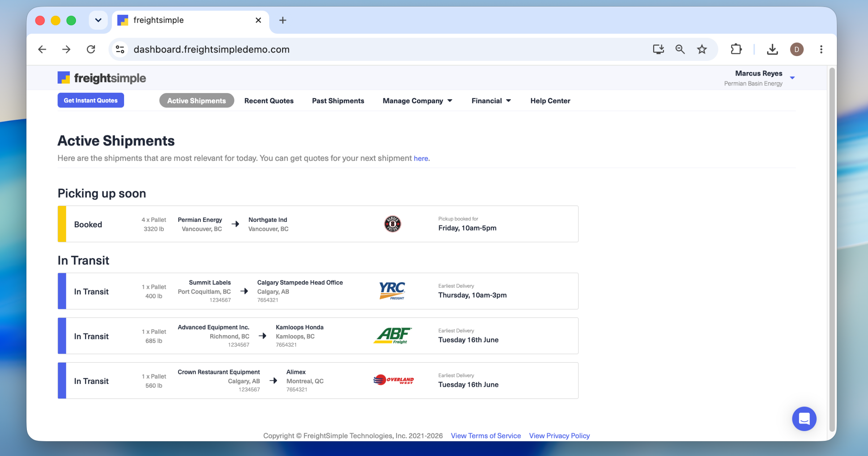Open the Advanced Equipment Inc. shipment row
This screenshot has width=868, height=456.
click(x=318, y=336)
